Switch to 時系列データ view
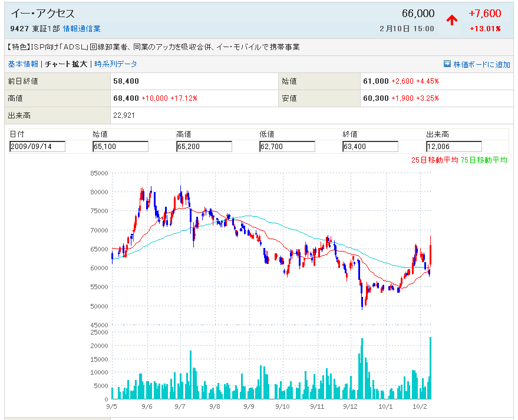This screenshot has height=420, width=518. point(116,64)
